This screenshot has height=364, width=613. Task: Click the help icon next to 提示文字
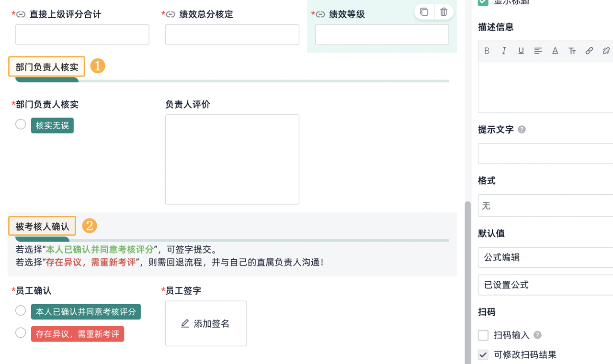click(x=522, y=130)
